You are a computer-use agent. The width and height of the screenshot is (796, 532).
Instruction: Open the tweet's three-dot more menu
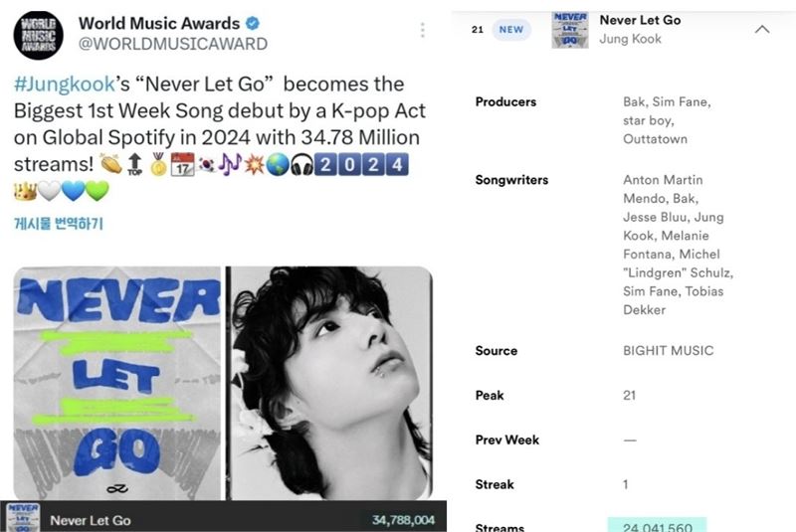pos(422,30)
